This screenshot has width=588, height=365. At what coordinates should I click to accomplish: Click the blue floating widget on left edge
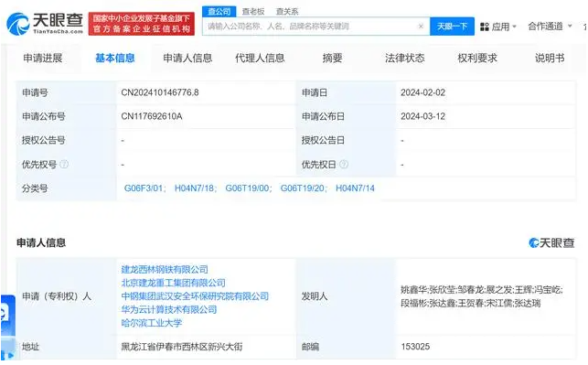click(x=7, y=327)
